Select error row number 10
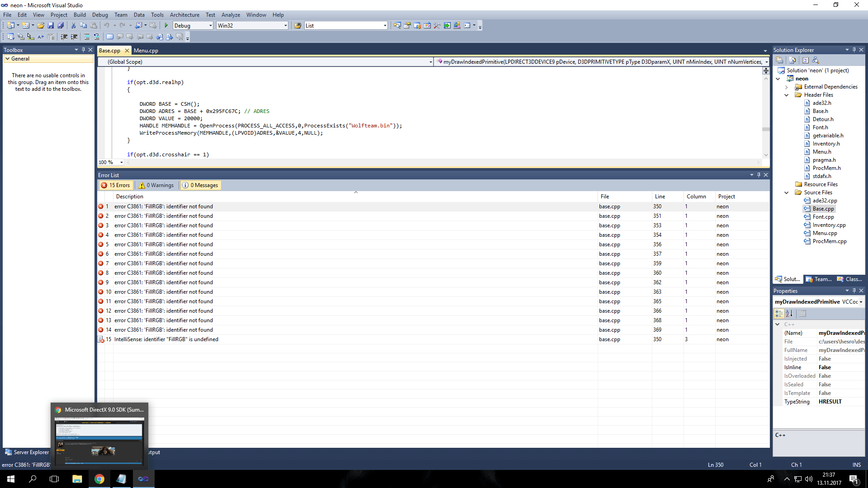This screenshot has height=488, width=868. click(434, 292)
